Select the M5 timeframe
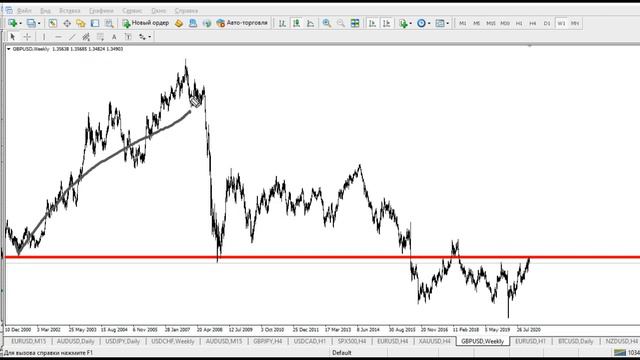The image size is (640, 360). click(x=476, y=24)
